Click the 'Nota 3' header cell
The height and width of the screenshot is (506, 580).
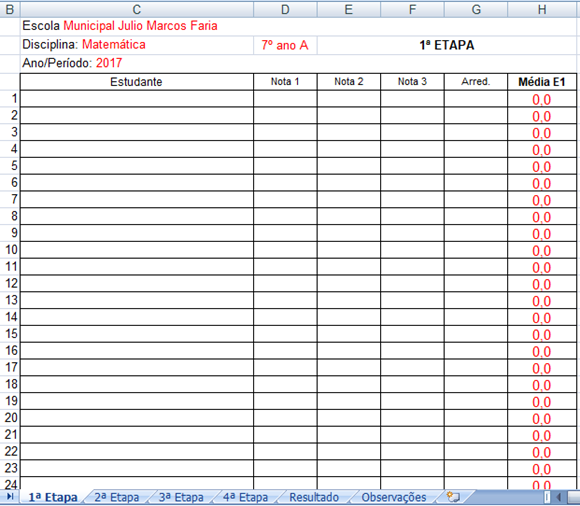click(x=412, y=82)
